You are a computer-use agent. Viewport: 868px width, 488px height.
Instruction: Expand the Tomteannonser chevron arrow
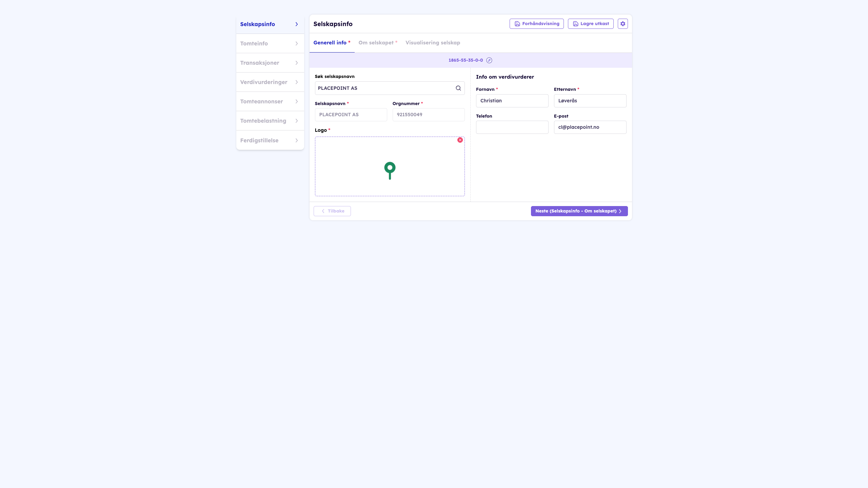297,101
